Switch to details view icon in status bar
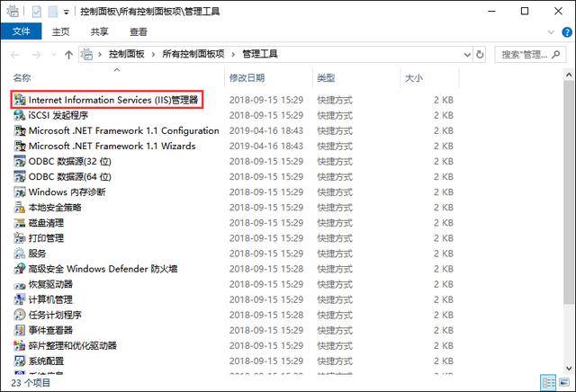This screenshot has width=576, height=392. point(548,383)
